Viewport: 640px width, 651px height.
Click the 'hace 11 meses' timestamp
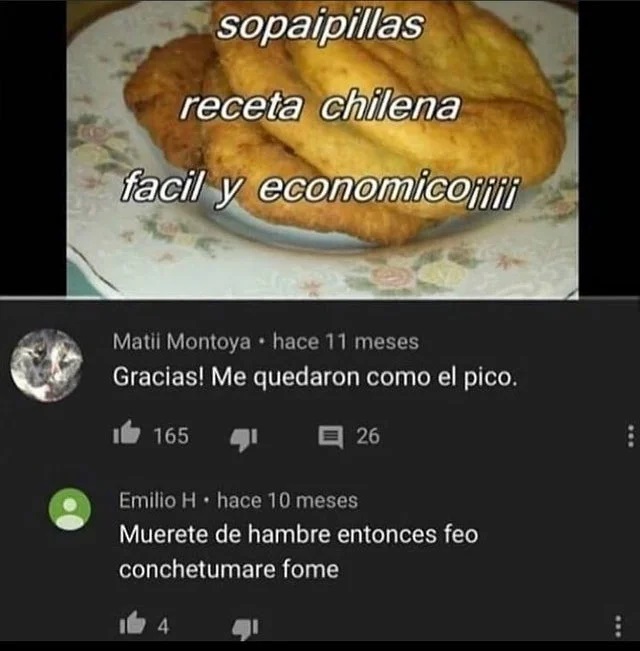pos(346,342)
